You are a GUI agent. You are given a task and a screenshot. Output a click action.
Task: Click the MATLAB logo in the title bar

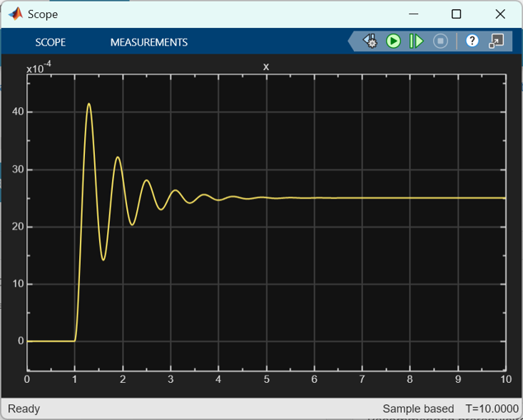click(15, 14)
